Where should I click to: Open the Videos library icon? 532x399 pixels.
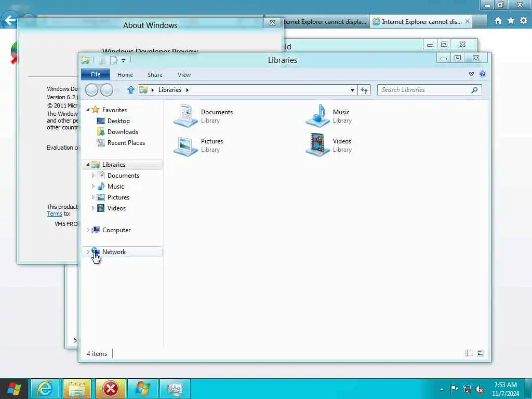pyautogui.click(x=317, y=145)
